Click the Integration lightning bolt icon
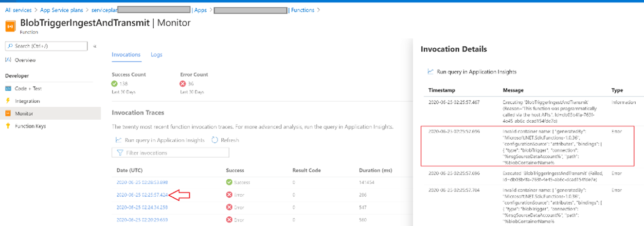This screenshot has width=644, height=226. click(x=8, y=101)
